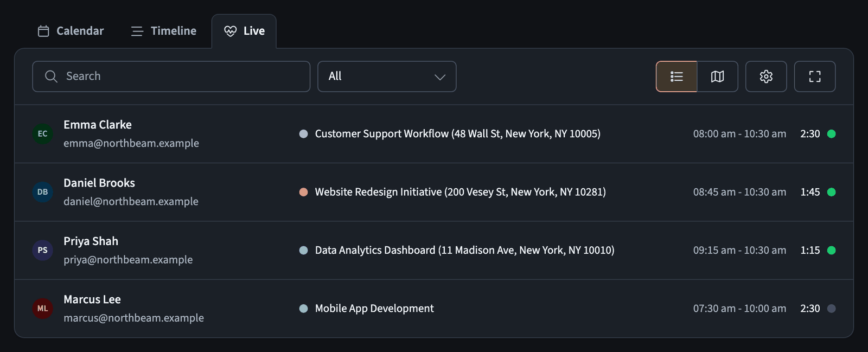The height and width of the screenshot is (352, 868).
Task: Click emma@northbeam.example email
Action: coord(131,143)
